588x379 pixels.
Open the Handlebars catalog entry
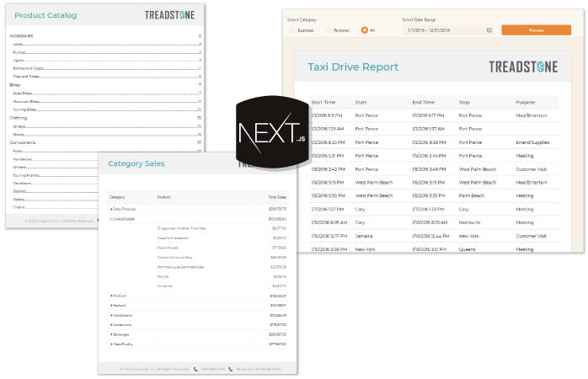(55, 159)
